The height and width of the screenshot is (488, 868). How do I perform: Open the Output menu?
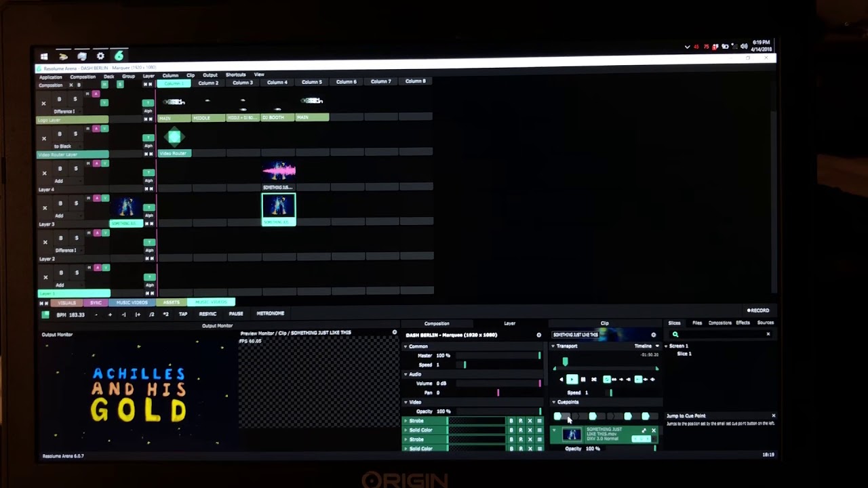tap(210, 75)
